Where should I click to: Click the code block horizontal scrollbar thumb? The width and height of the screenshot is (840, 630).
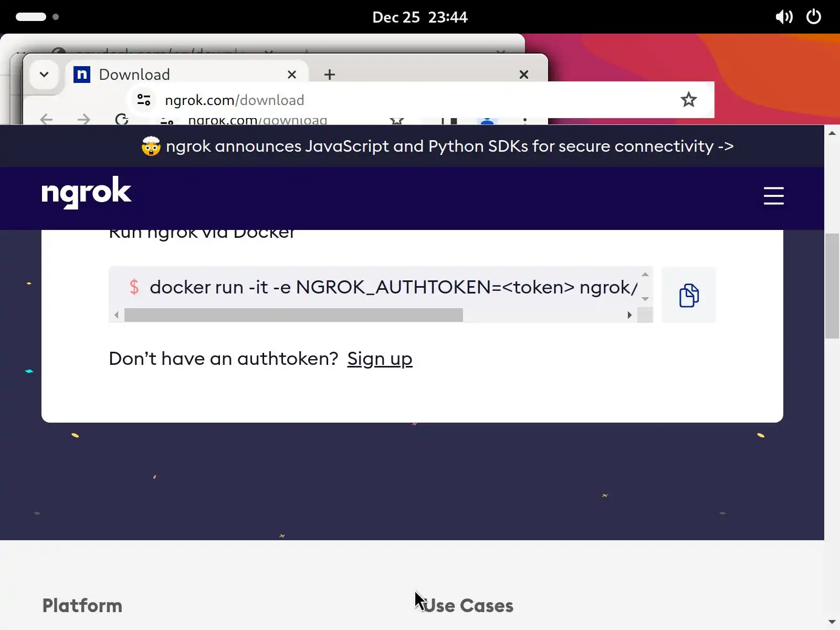[293, 315]
